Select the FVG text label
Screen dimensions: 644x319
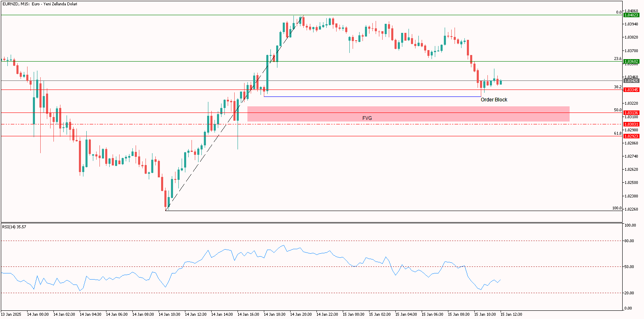pyautogui.click(x=367, y=118)
